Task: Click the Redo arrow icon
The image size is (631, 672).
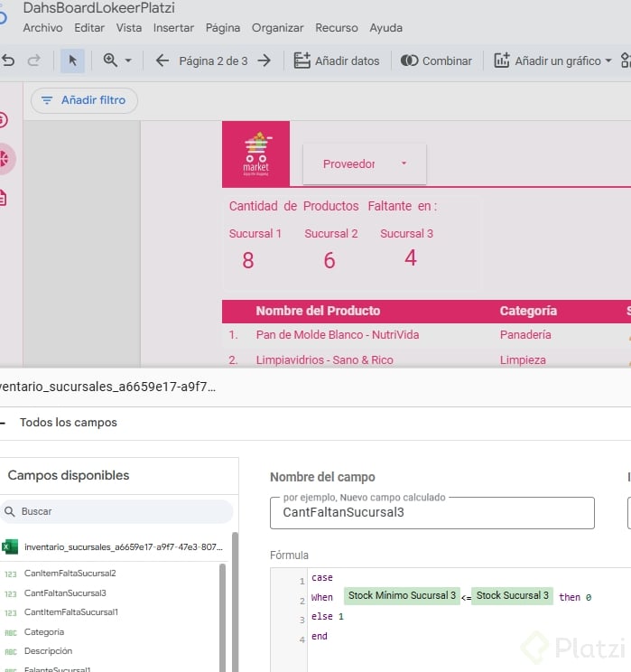Action: 33,61
